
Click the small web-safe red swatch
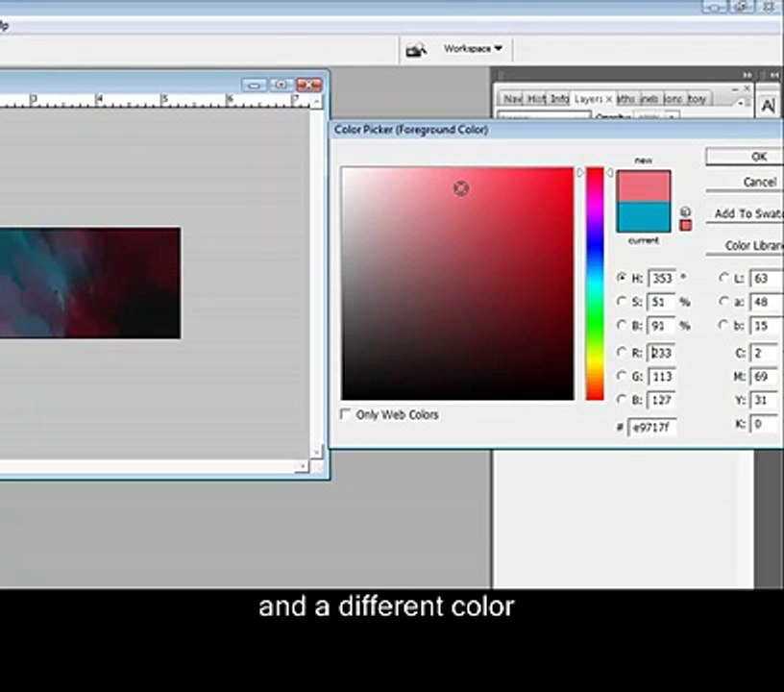click(x=685, y=226)
